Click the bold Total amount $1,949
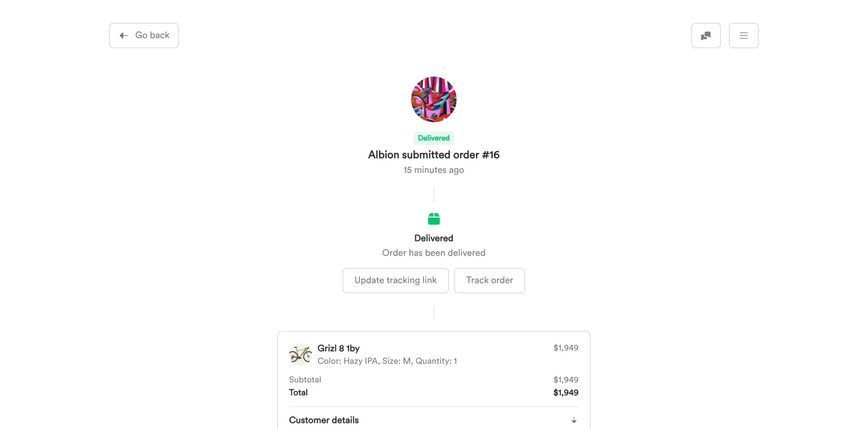This screenshot has width=868, height=429. click(x=566, y=393)
